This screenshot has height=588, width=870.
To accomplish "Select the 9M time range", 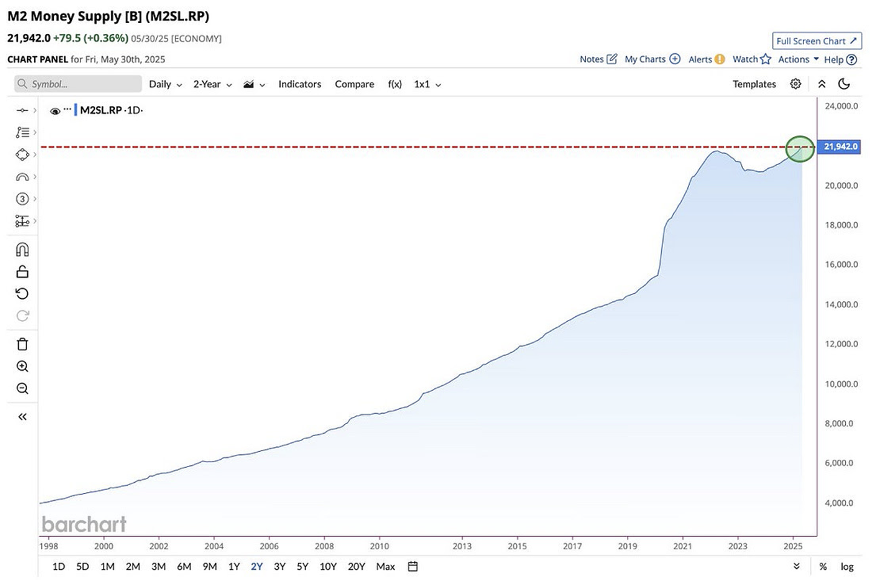I will [209, 567].
